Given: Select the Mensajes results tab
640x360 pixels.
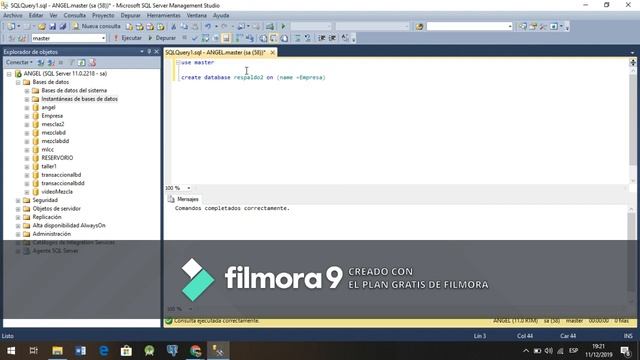Looking at the screenshot, I should pos(183,199).
